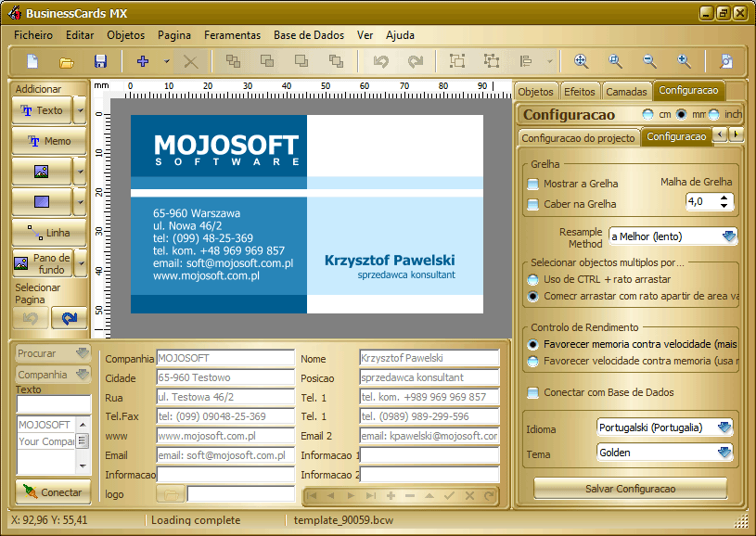This screenshot has width=756, height=536.
Task: Click the Zoom to fit magnifier icon
Action: tap(581, 61)
